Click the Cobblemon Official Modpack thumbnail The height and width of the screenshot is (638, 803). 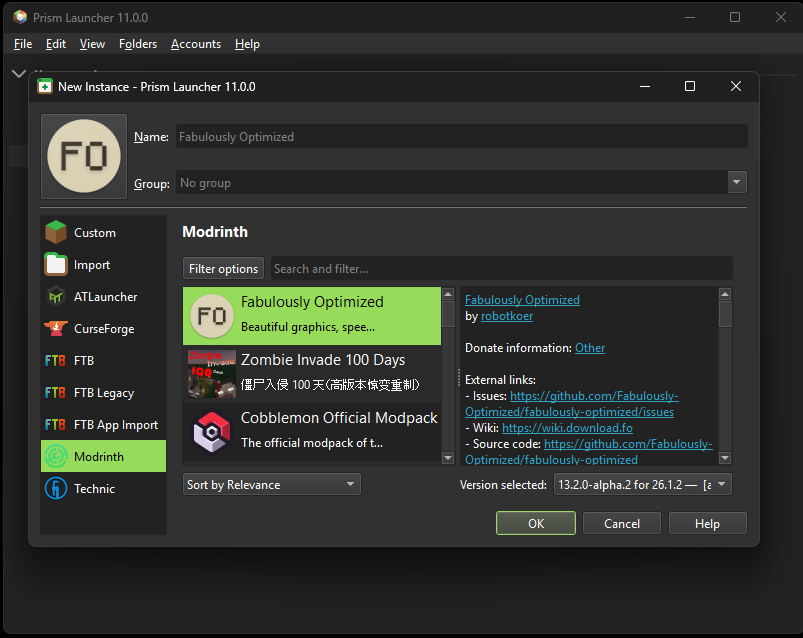(x=212, y=432)
